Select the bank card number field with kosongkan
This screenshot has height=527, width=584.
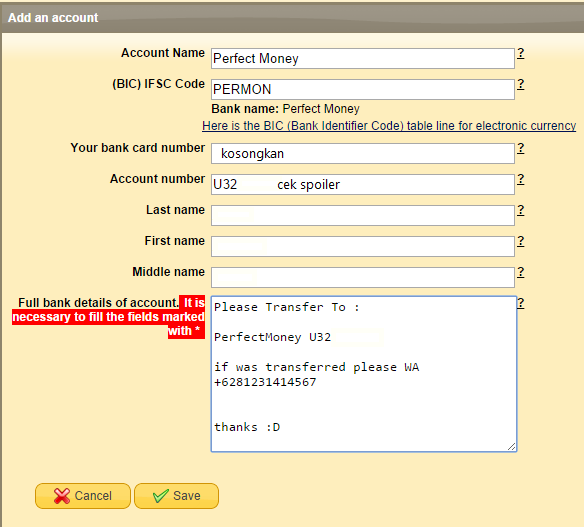tap(363, 153)
